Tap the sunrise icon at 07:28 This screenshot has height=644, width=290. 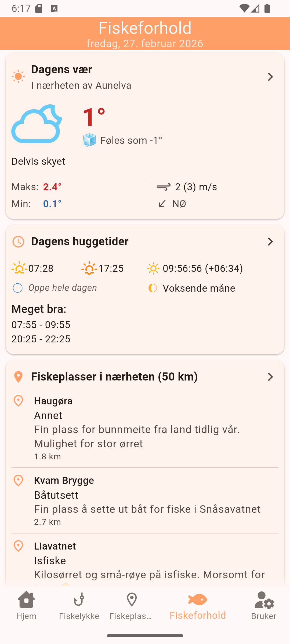tap(19, 268)
